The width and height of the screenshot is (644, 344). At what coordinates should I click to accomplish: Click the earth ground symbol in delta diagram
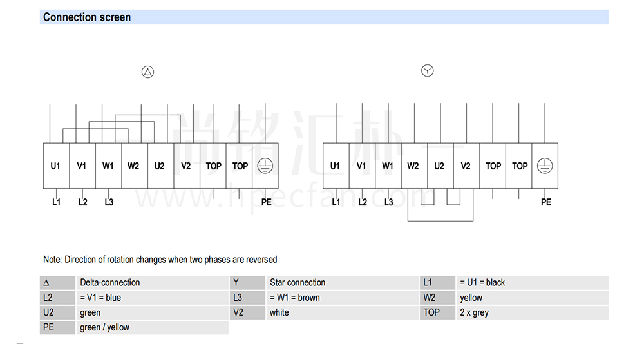coord(265,166)
